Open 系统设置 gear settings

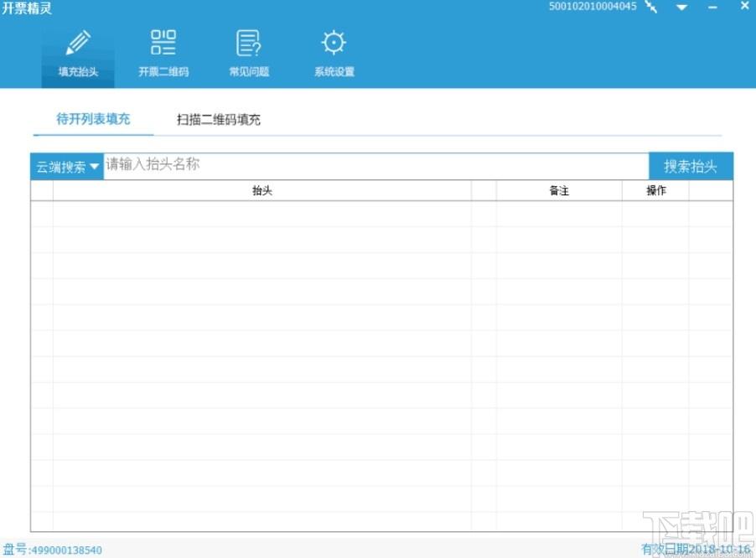click(x=334, y=54)
